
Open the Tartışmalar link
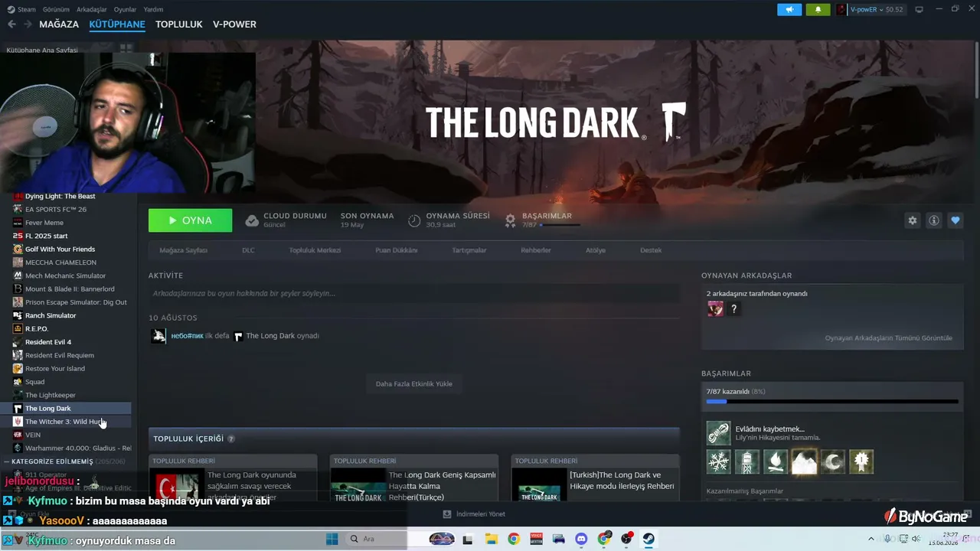click(x=469, y=250)
